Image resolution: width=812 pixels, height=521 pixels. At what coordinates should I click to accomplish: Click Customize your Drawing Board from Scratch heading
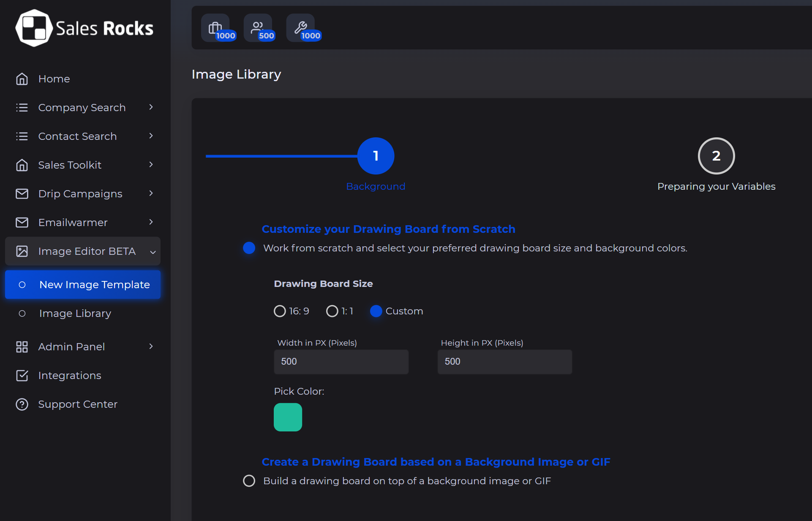(388, 229)
